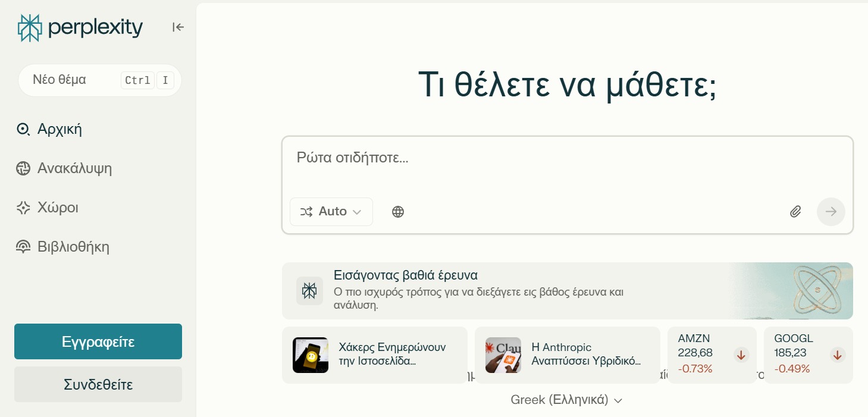
Task: Click the perplexity wordmark text
Action: pos(95,28)
